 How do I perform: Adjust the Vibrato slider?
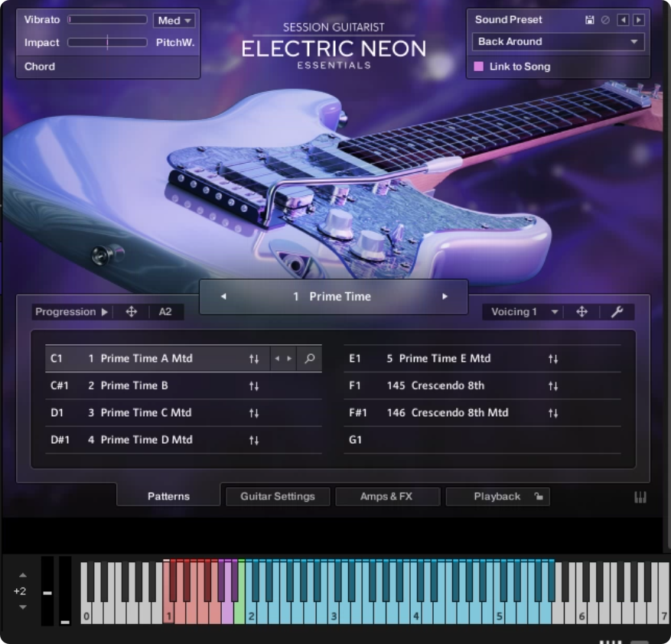tap(107, 20)
